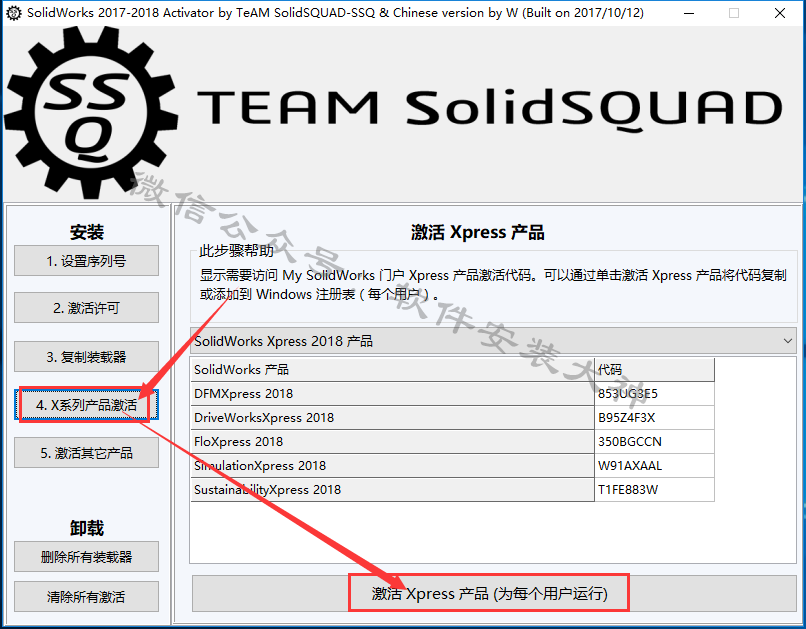This screenshot has height=629, width=806.
Task: Click the TEAM SolidSQUAD banner text
Action: [490, 108]
